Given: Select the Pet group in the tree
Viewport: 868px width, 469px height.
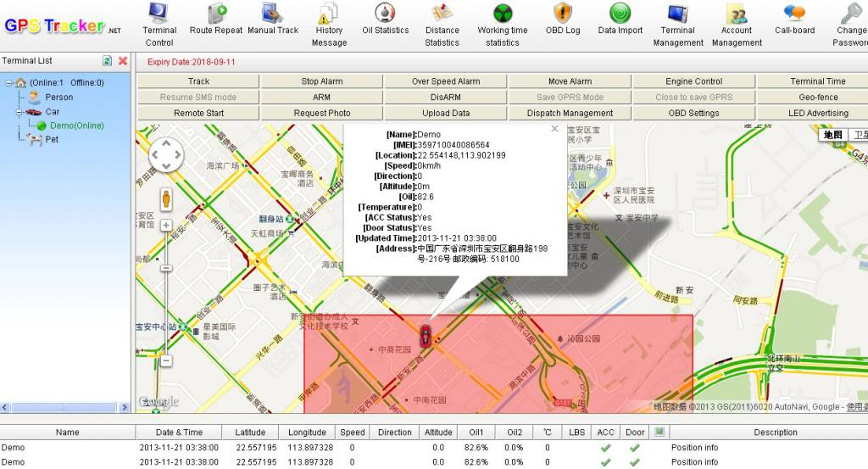Looking at the screenshot, I should tap(52, 139).
